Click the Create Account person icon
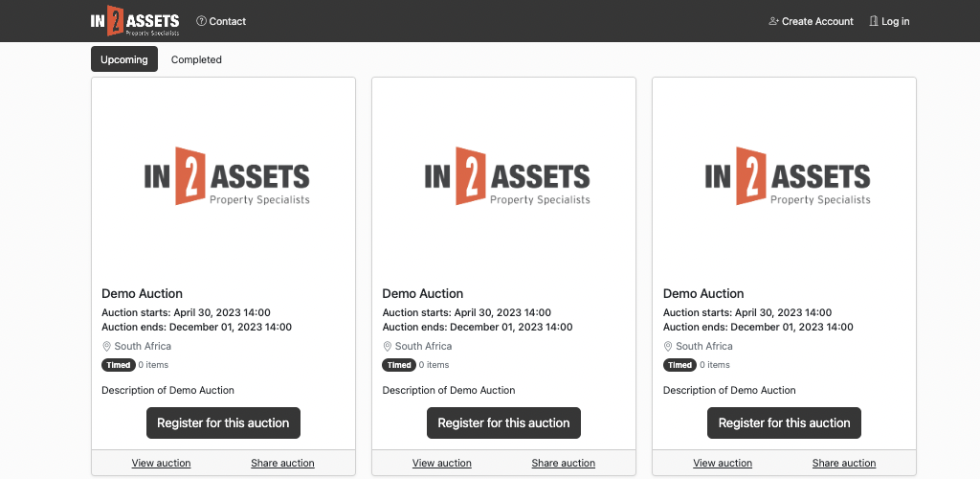 [773, 21]
